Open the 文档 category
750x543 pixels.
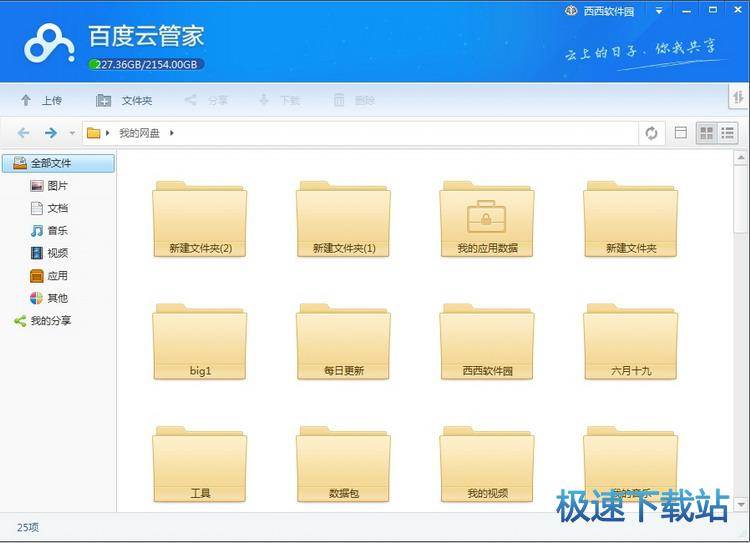tap(49, 208)
